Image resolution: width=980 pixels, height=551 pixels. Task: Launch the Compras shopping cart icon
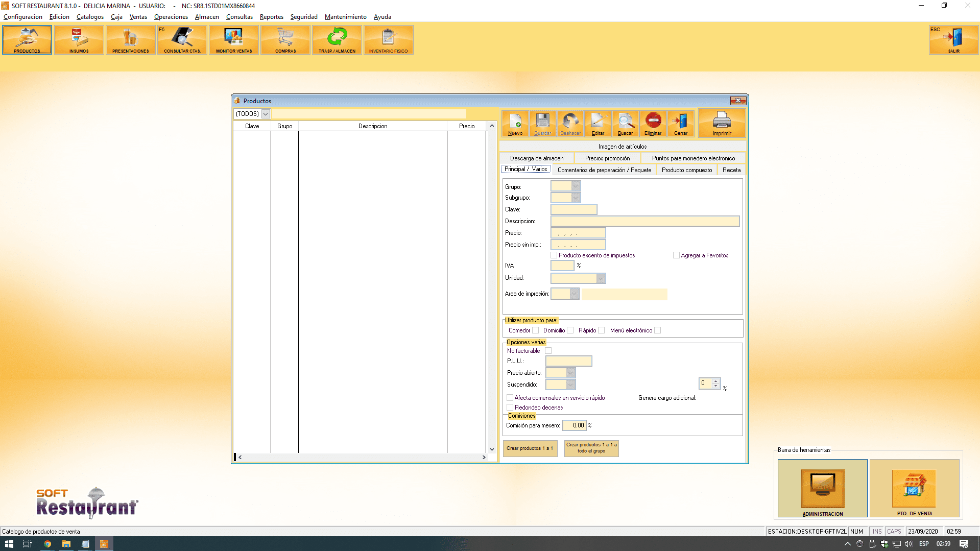tap(285, 40)
